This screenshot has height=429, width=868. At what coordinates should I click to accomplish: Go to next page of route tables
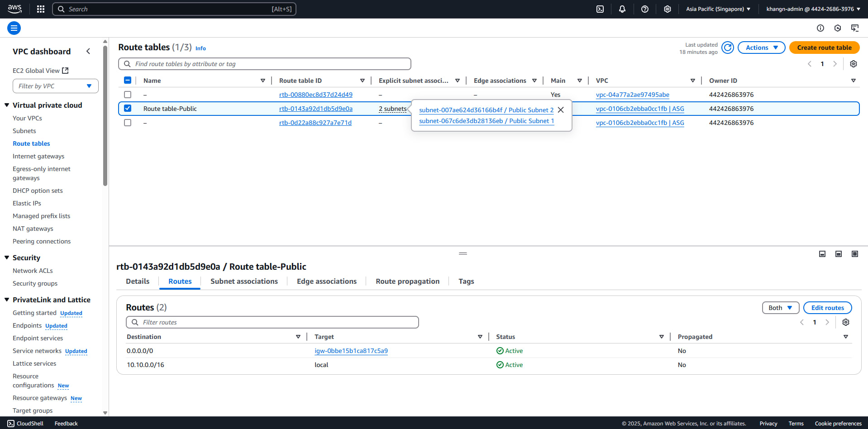(835, 64)
